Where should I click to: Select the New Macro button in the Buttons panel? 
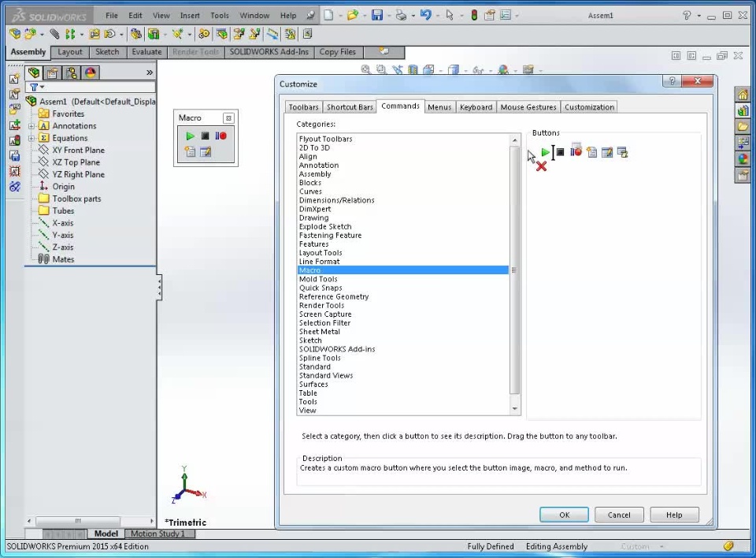pyautogui.click(x=591, y=153)
